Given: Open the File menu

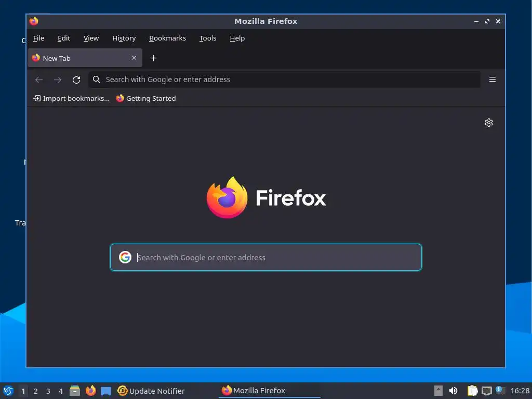Looking at the screenshot, I should [x=38, y=38].
